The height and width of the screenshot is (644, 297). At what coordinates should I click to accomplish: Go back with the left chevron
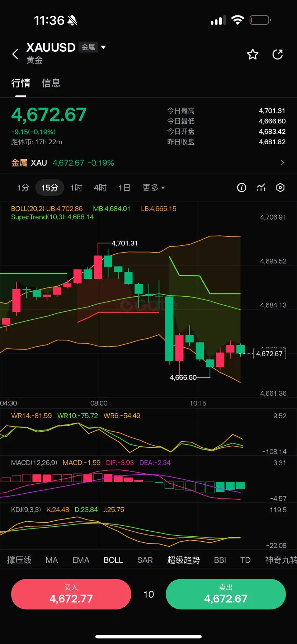(15, 54)
